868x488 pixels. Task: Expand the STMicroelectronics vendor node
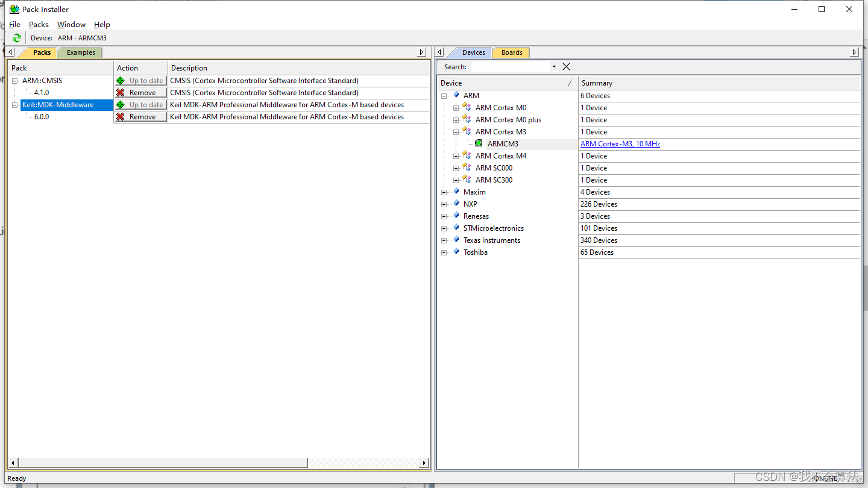pyautogui.click(x=444, y=228)
